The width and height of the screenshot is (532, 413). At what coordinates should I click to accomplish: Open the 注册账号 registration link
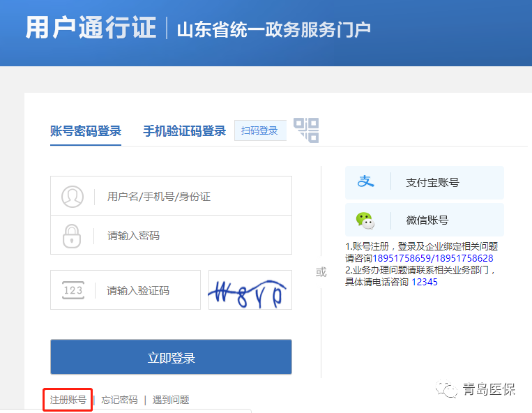point(68,400)
